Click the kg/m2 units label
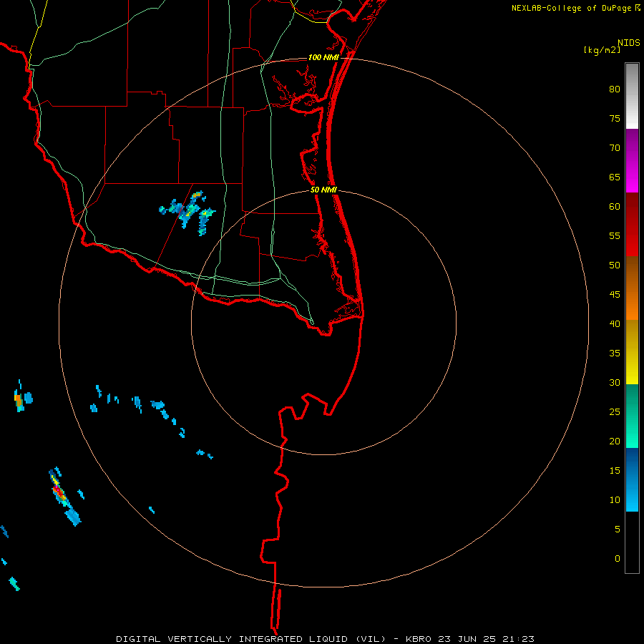 602,50
